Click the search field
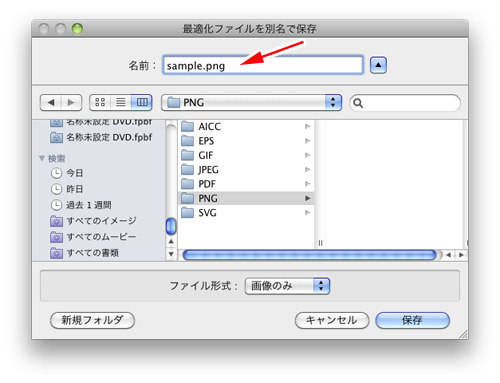This screenshot has height=383, width=500. [x=405, y=103]
